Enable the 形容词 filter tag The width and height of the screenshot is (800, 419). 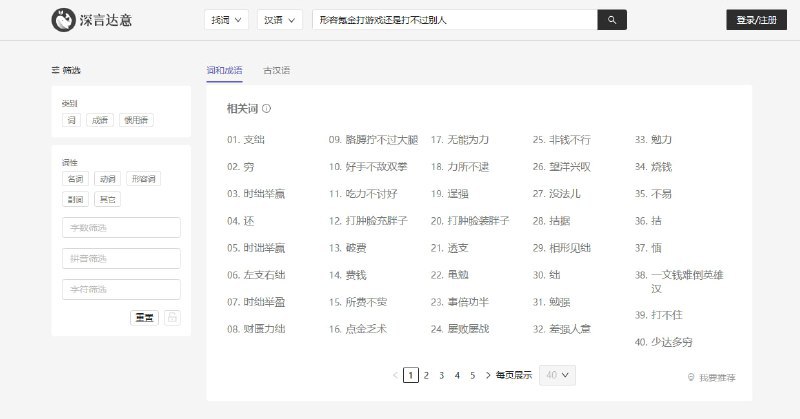[x=143, y=179]
